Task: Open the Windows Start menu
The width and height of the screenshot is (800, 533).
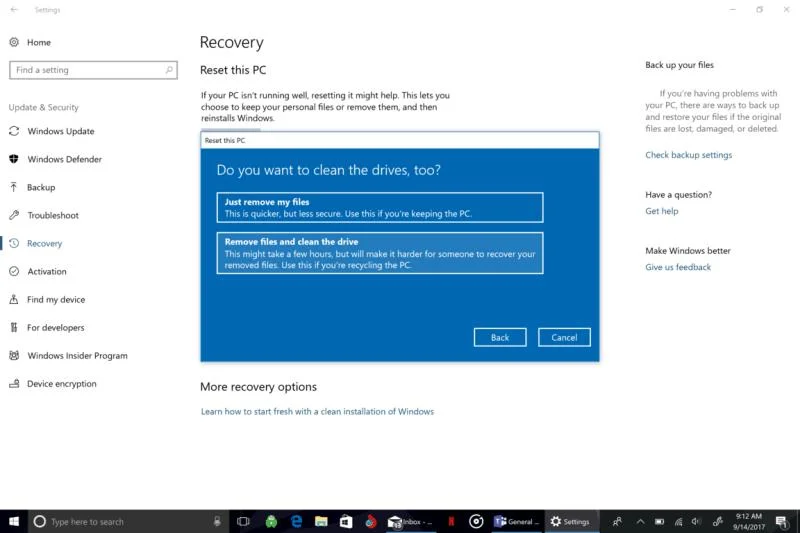Action: coord(14,521)
